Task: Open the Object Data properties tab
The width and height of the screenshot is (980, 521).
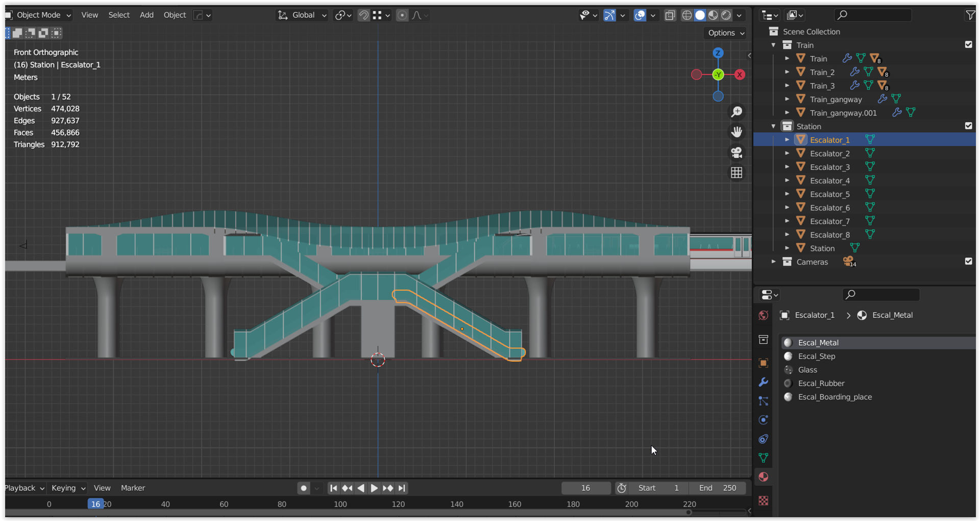Action: coord(764,458)
